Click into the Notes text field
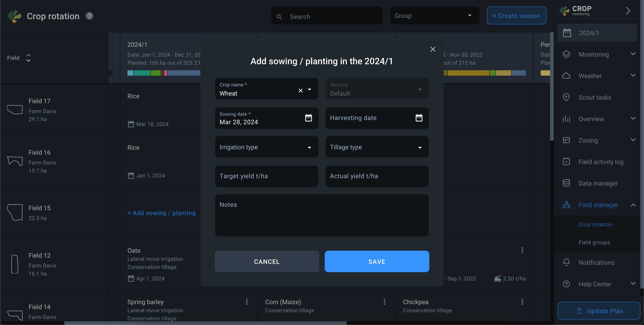The width and height of the screenshot is (644, 325). (x=322, y=215)
